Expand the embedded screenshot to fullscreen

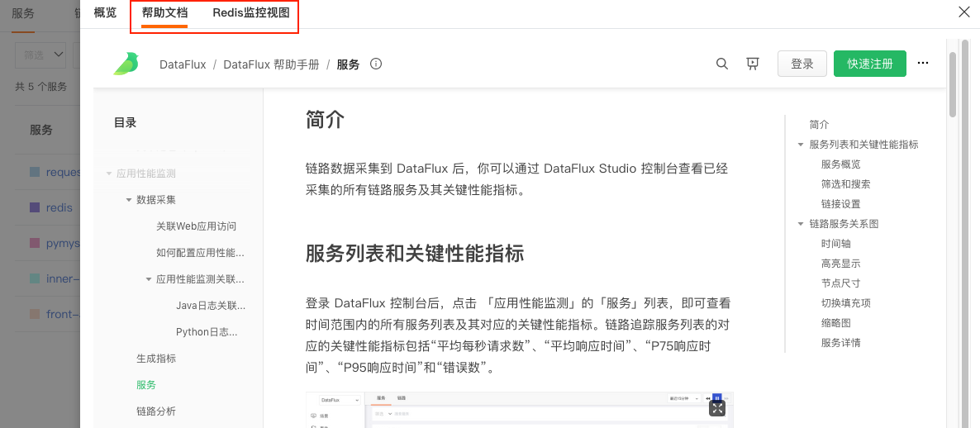click(x=717, y=409)
